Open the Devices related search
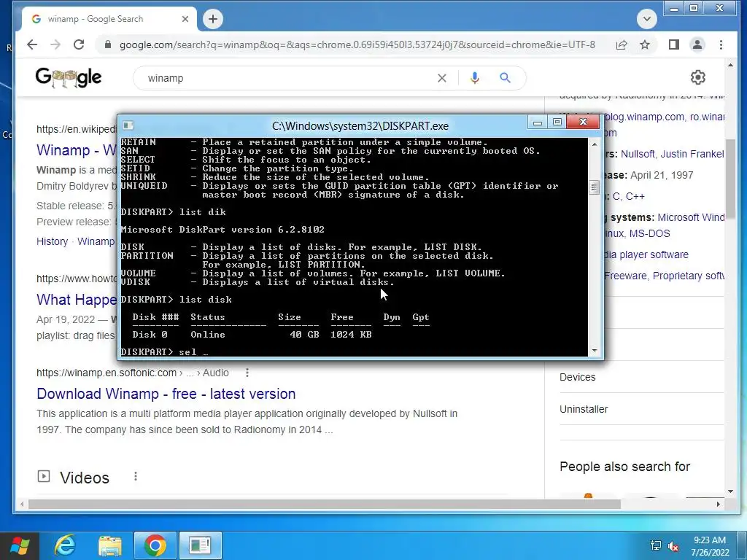The height and width of the screenshot is (560, 747). pos(578,377)
